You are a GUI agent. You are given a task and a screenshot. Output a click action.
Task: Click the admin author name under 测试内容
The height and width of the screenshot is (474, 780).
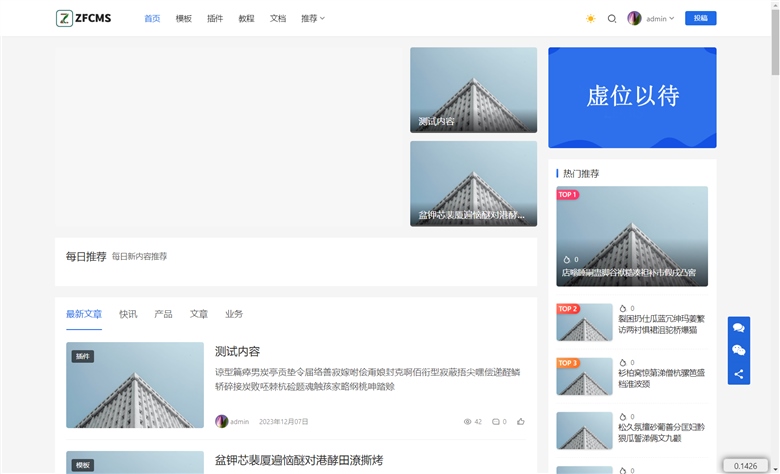(239, 422)
